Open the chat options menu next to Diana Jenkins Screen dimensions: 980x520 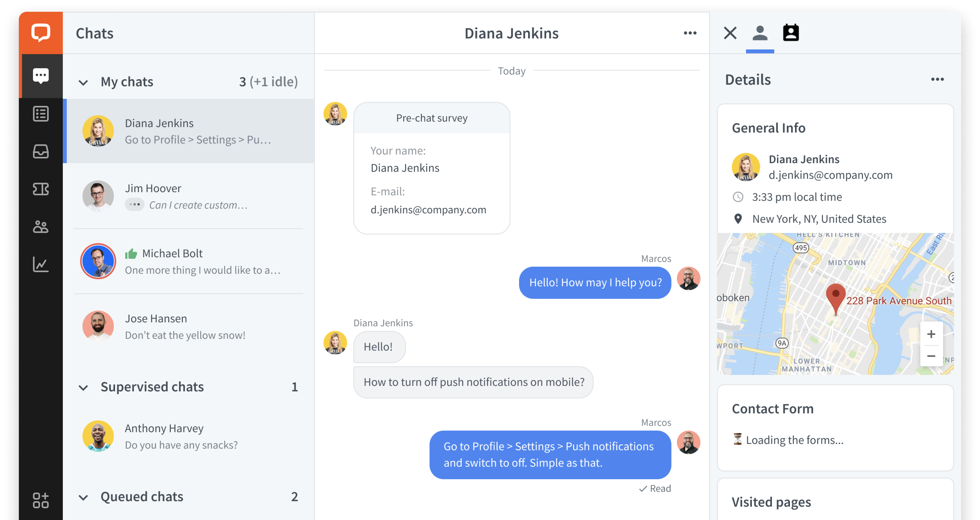[690, 33]
